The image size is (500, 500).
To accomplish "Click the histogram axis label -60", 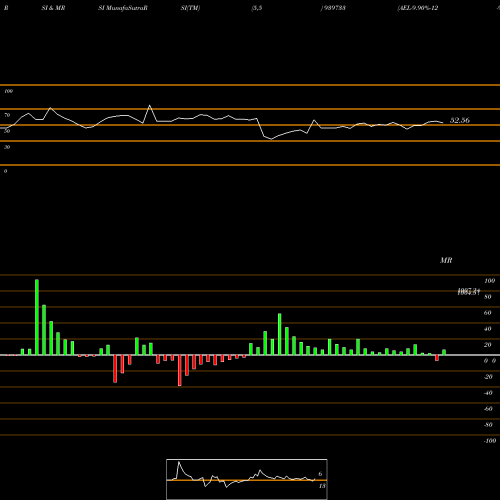I will [488, 409].
